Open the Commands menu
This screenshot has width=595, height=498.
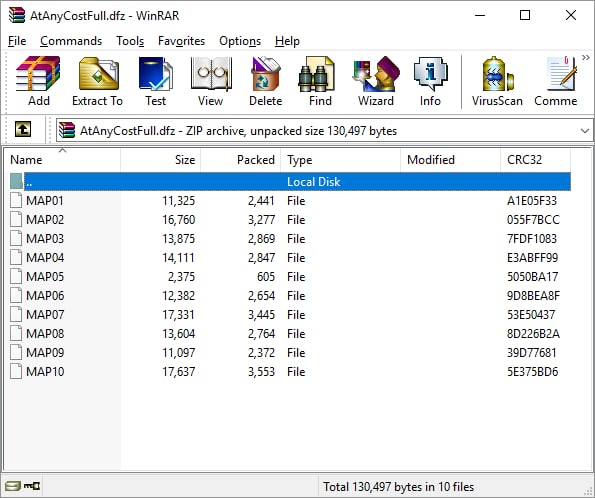tap(71, 41)
